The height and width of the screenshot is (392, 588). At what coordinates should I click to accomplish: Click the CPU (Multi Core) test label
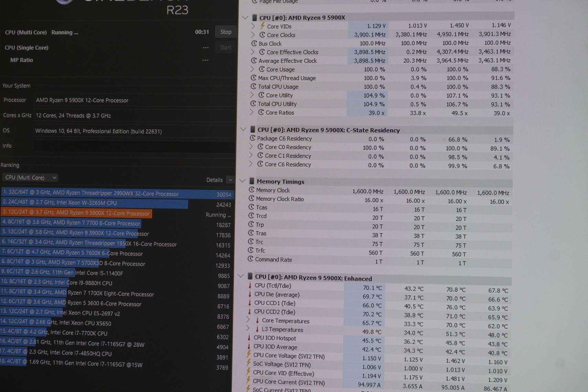point(26,32)
